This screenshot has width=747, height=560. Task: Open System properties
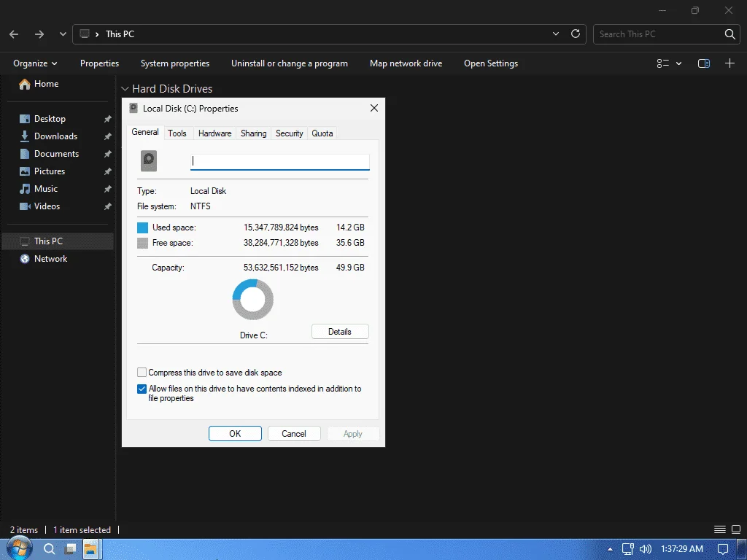(175, 63)
